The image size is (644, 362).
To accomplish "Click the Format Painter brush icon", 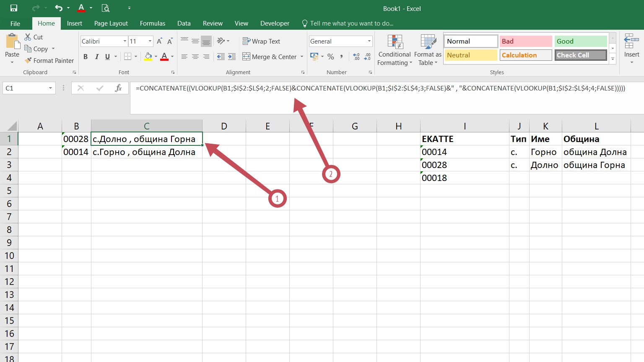I will click(x=28, y=61).
